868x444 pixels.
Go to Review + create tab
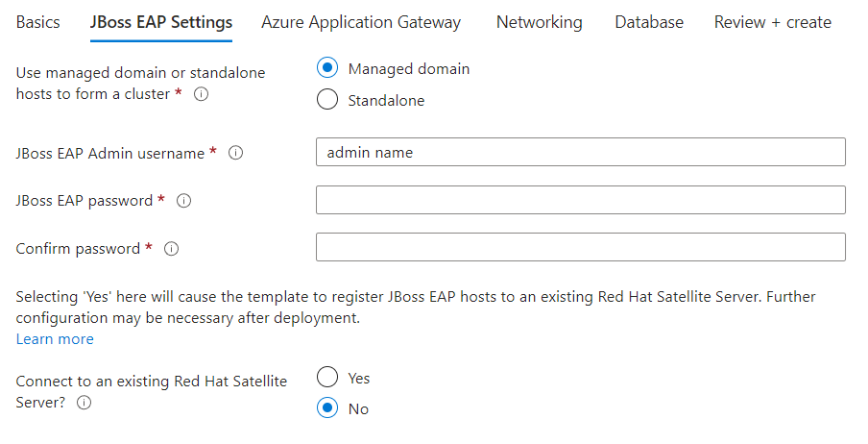click(x=773, y=22)
